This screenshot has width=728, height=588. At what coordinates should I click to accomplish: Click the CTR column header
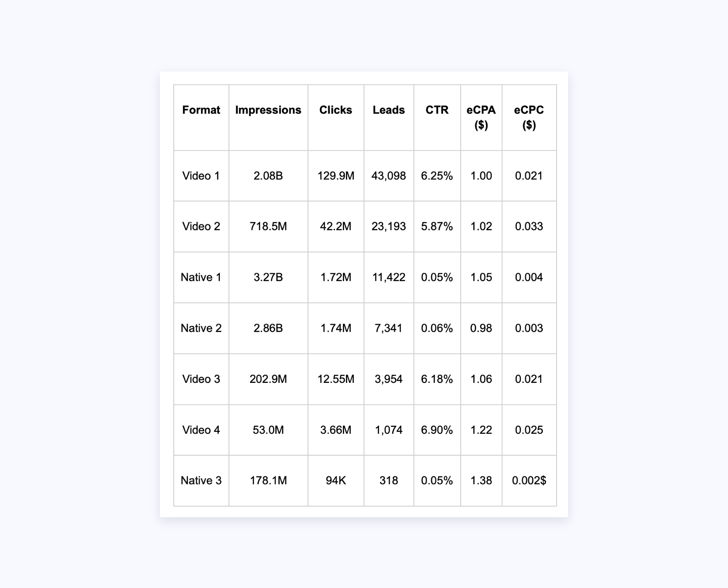tap(437, 110)
